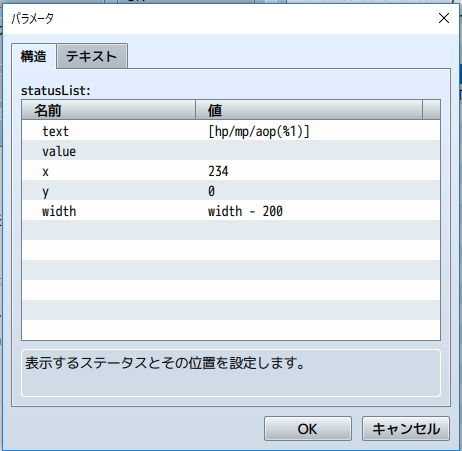The image size is (462, 451).
Task: Click the value [hp/mp/aop(%1)]
Action: [x=259, y=131]
